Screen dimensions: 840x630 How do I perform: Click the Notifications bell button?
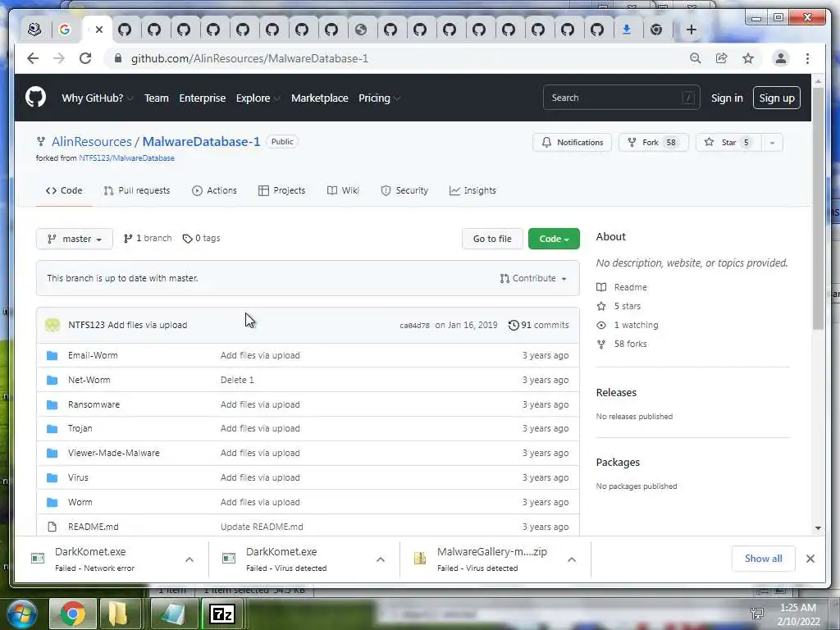tap(572, 143)
